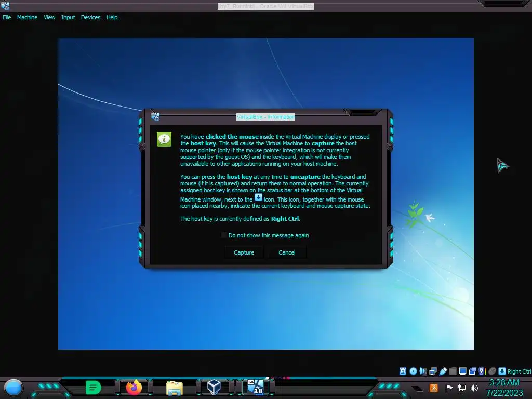
Task: Click the network adapters status icon
Action: (x=433, y=371)
